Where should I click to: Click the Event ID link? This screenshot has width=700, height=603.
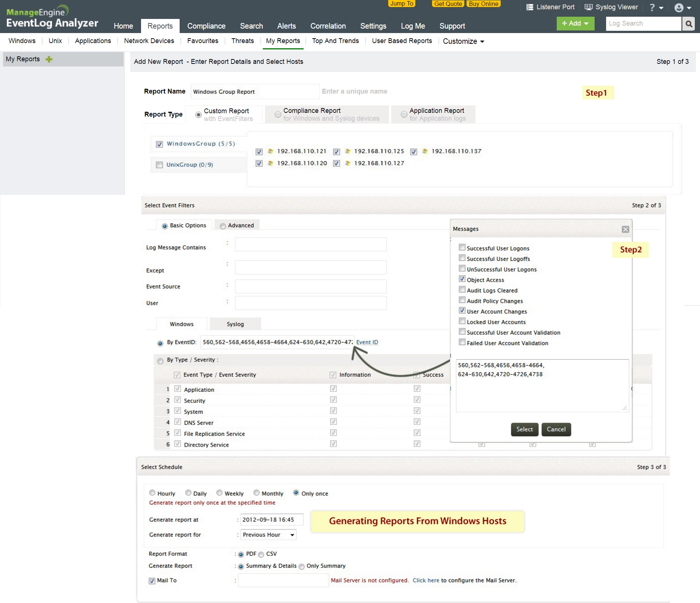click(x=367, y=342)
